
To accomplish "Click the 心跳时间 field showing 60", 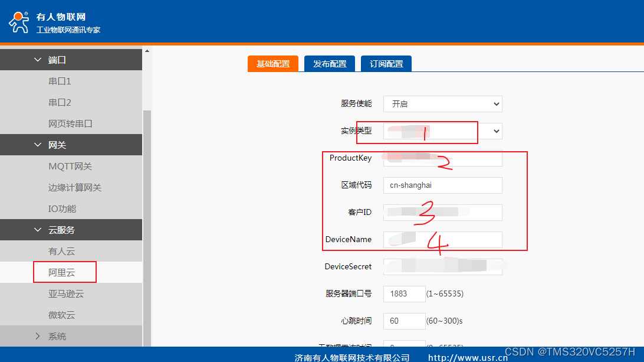I will (404, 321).
